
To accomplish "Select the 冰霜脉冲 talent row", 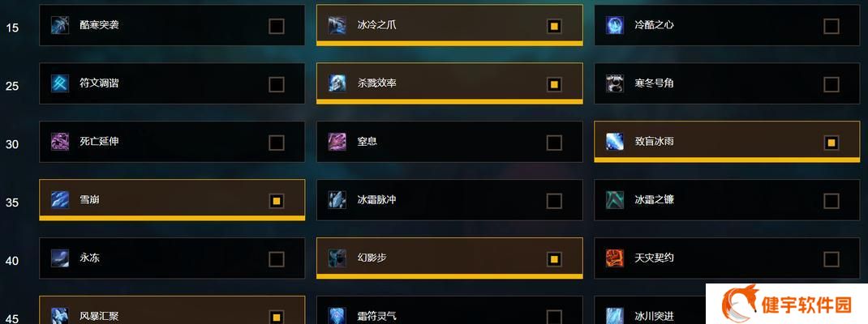I will pyautogui.click(x=449, y=200).
